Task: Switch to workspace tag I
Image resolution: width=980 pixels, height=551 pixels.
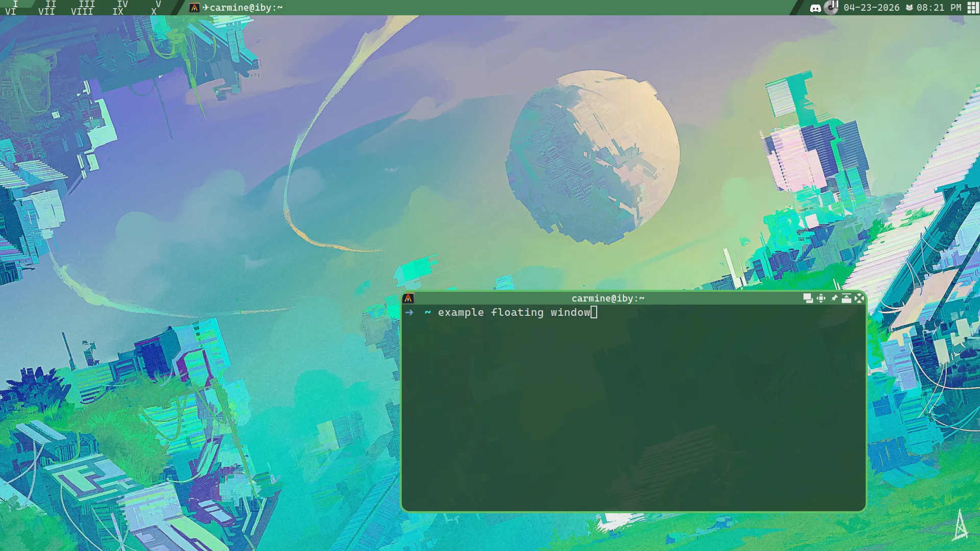Action: [x=15, y=4]
